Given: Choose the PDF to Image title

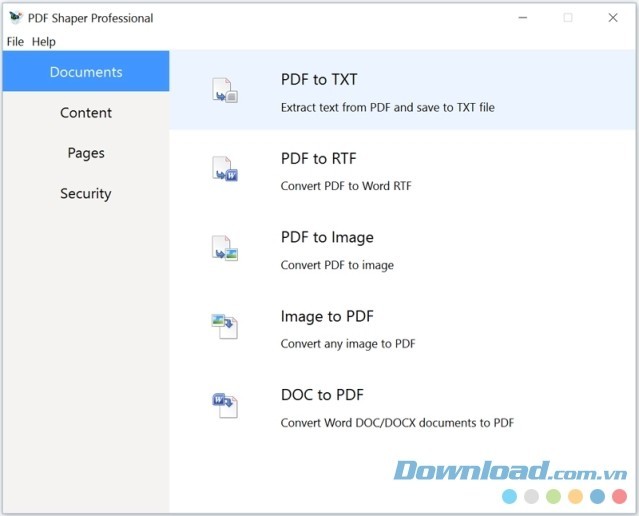Looking at the screenshot, I should click(x=327, y=237).
